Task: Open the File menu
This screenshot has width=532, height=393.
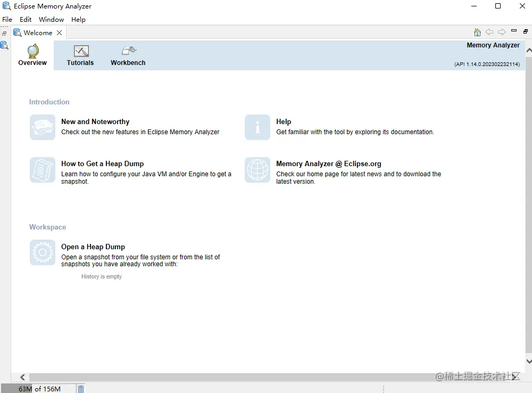Action: (x=7, y=19)
